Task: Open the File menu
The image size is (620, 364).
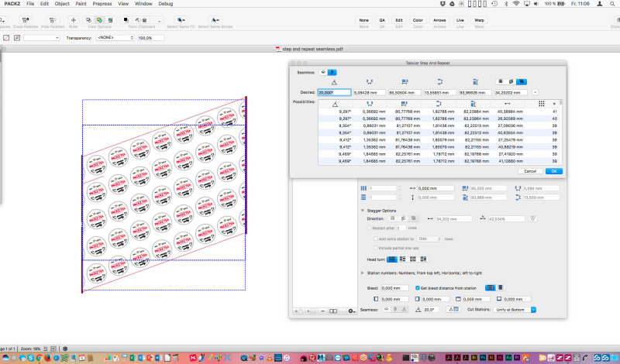Action: point(30,4)
